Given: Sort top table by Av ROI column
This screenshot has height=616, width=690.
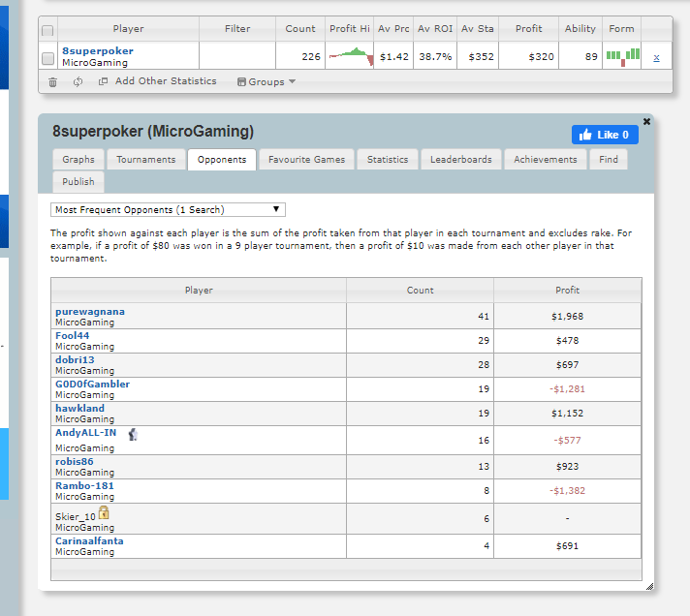Looking at the screenshot, I should pyautogui.click(x=435, y=29).
